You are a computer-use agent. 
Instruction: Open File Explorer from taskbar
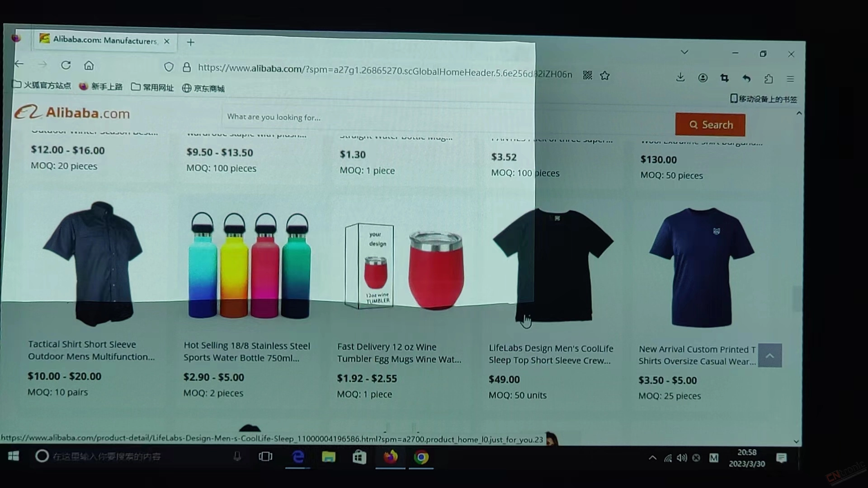click(x=329, y=457)
